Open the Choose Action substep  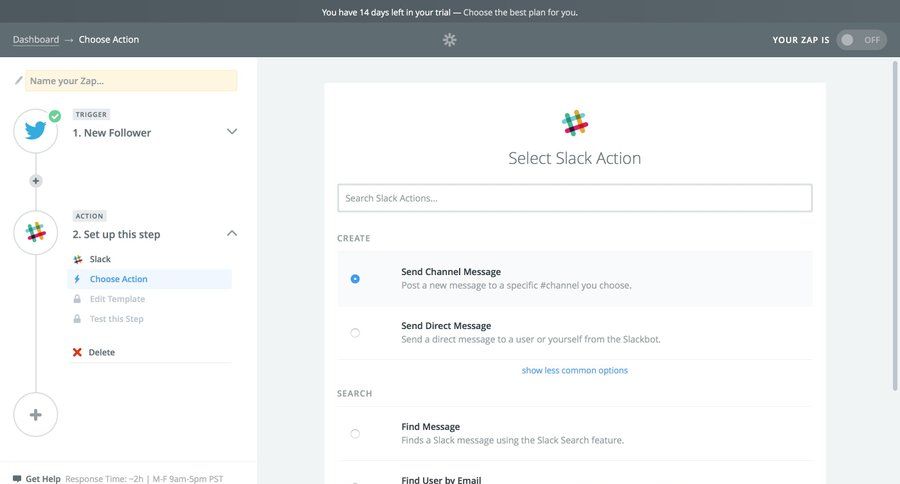149,279
